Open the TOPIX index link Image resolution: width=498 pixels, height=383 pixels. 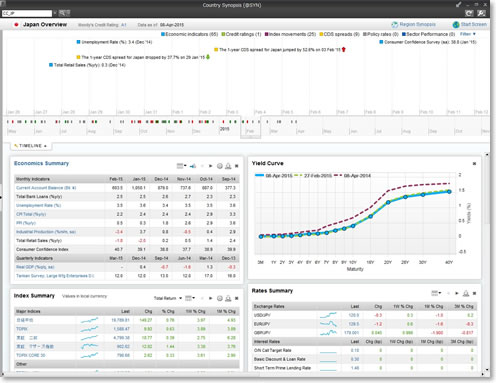click(22, 329)
